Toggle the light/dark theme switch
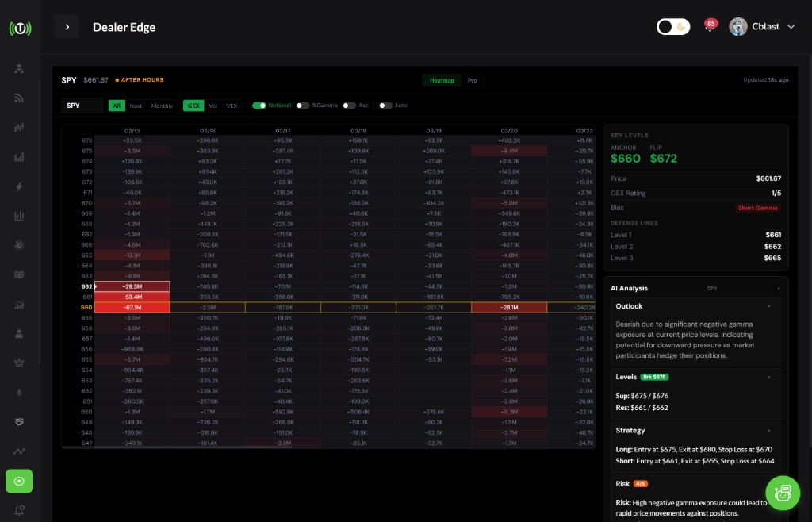The height and width of the screenshot is (522, 812). point(673,26)
